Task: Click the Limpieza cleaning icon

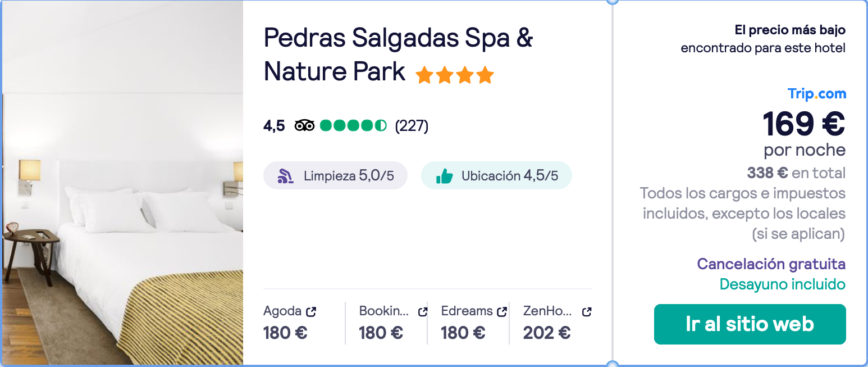Action: 286,176
